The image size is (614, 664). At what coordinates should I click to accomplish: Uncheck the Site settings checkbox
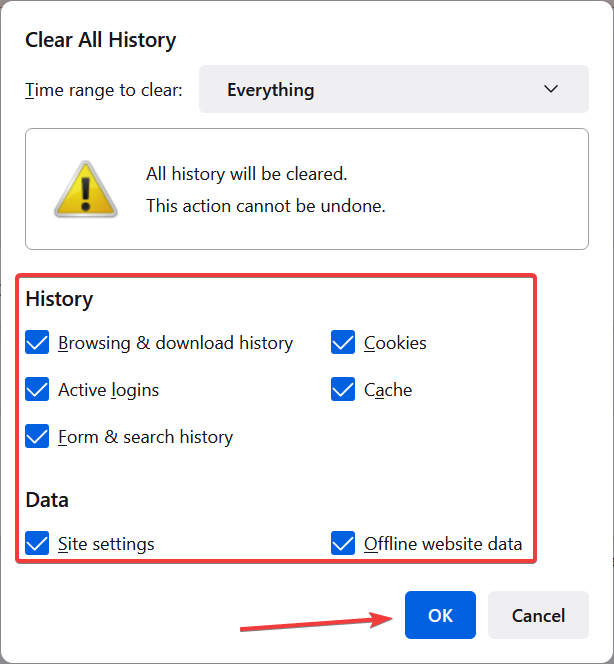click(37, 543)
